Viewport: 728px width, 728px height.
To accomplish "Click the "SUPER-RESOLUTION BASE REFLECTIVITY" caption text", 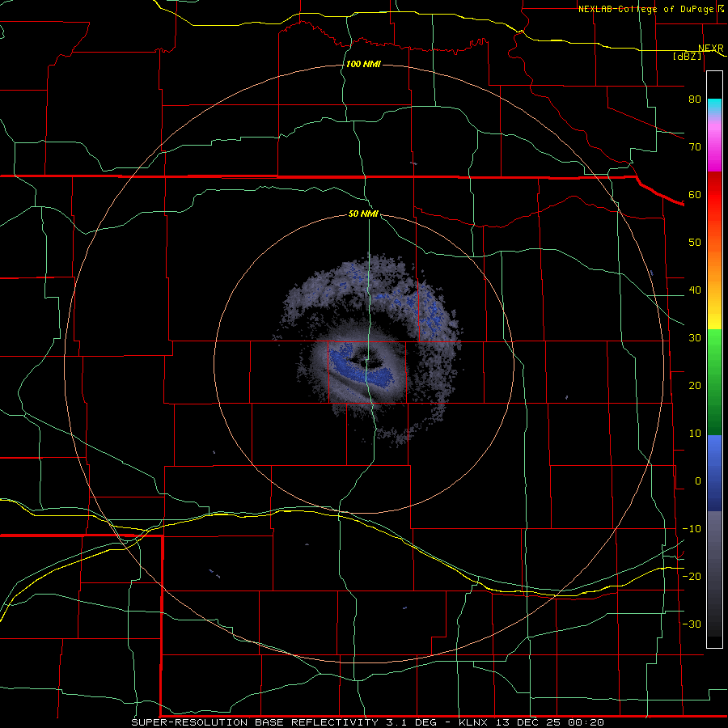I will pyautogui.click(x=255, y=722).
